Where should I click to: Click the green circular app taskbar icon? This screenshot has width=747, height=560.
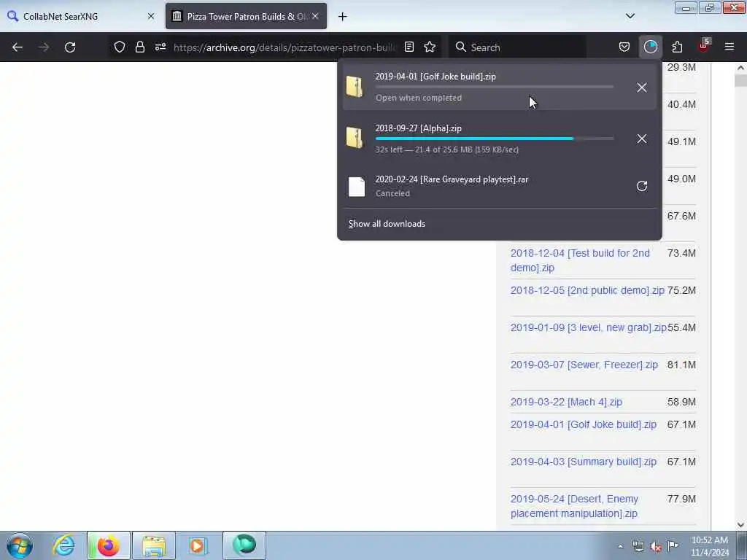(244, 545)
